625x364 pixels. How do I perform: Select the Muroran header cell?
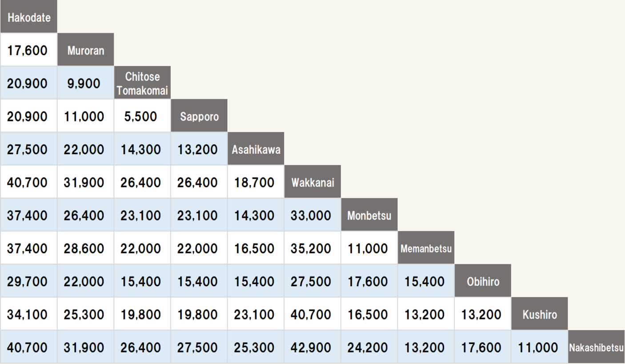point(85,50)
